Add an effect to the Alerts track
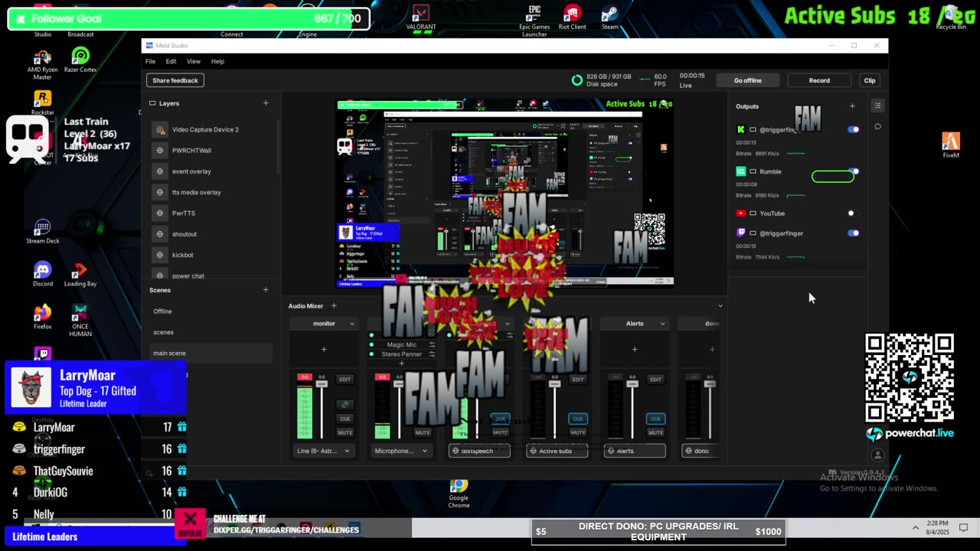Image resolution: width=980 pixels, height=551 pixels. (x=634, y=350)
